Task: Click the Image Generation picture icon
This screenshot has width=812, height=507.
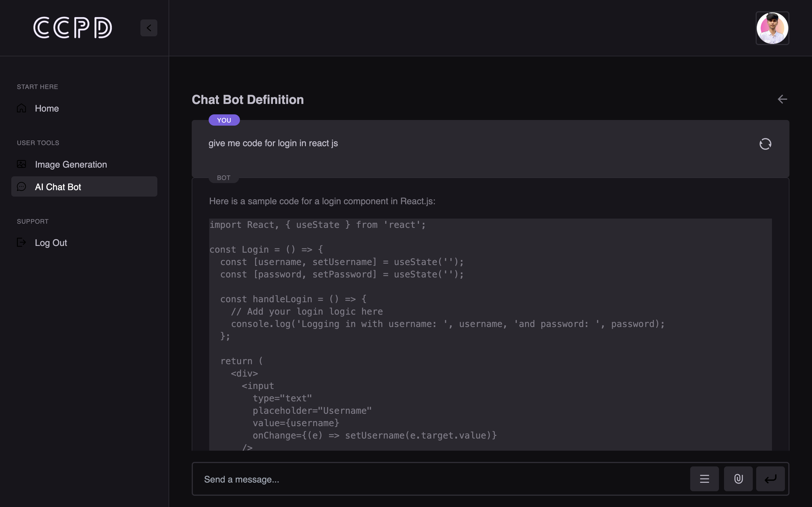Action: point(21,164)
